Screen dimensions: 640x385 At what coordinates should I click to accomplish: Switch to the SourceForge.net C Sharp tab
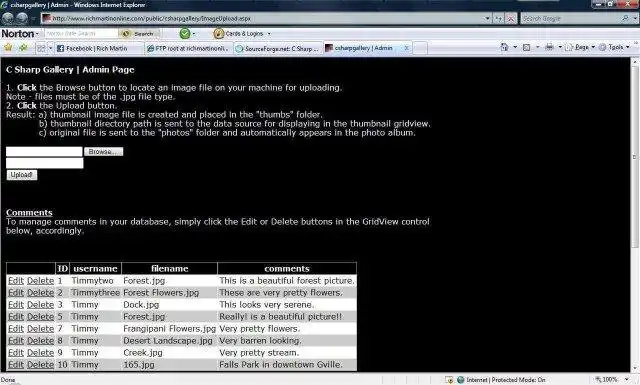278,49
